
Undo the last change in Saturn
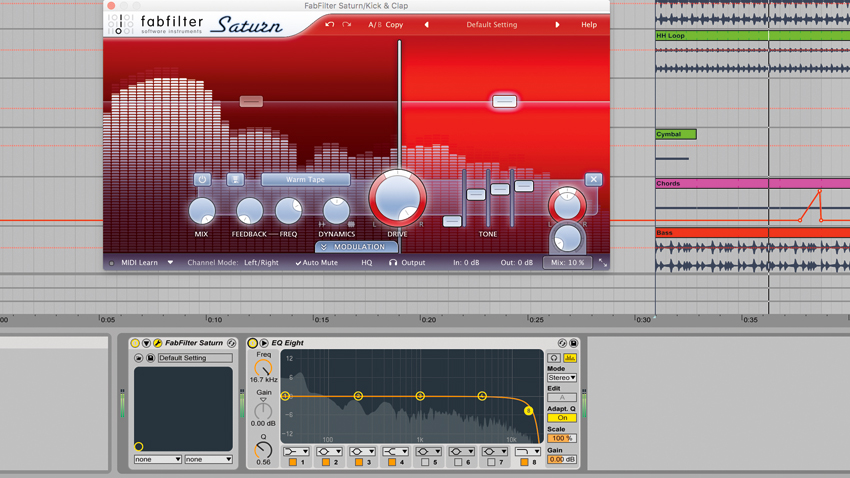[330, 24]
